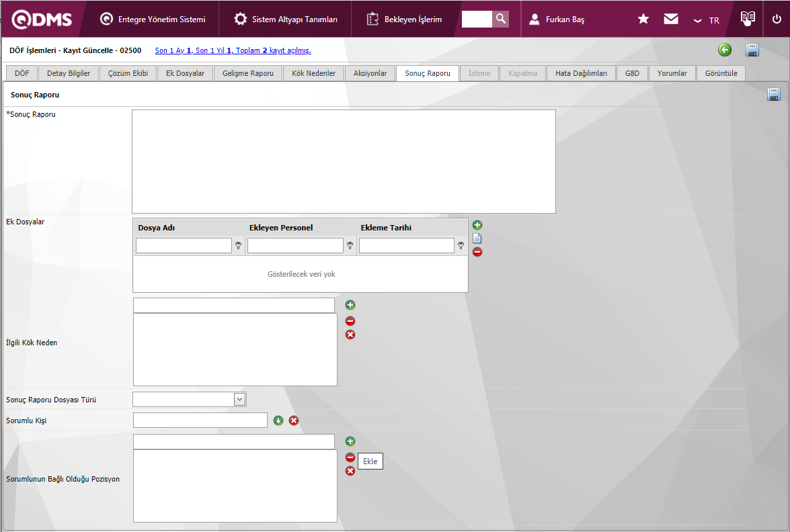
Task: Open the search magnifier button
Action: coord(500,19)
